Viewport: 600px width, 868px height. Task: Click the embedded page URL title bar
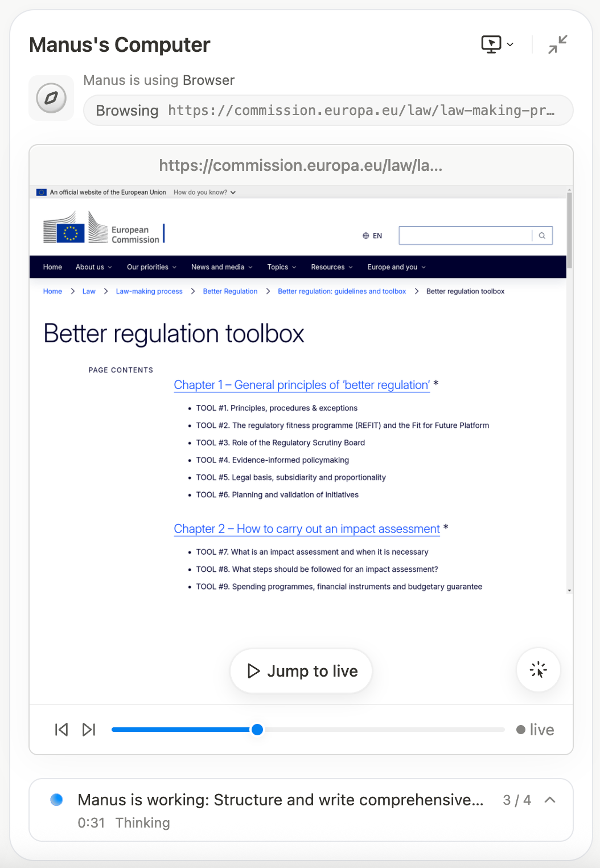click(x=301, y=165)
